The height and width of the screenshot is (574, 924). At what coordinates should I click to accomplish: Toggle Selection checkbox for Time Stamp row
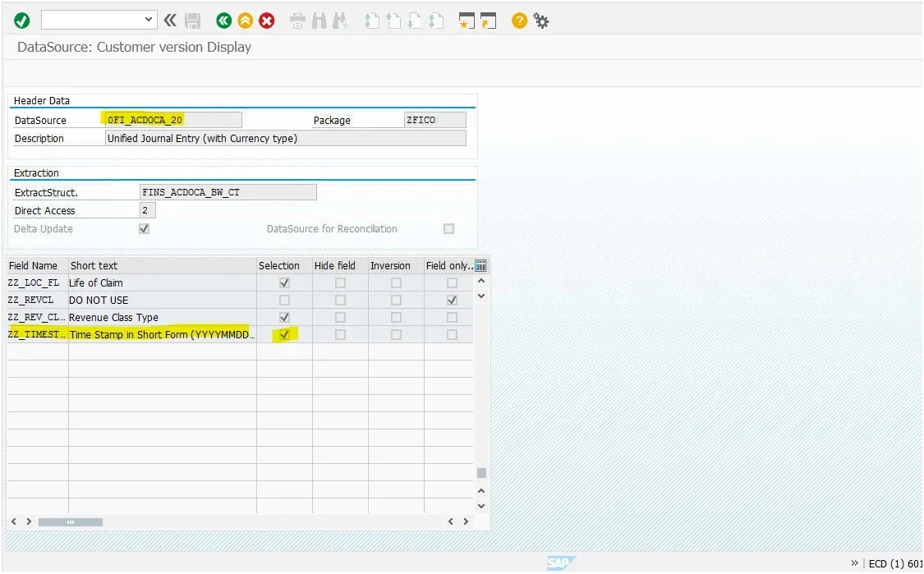[x=285, y=335]
